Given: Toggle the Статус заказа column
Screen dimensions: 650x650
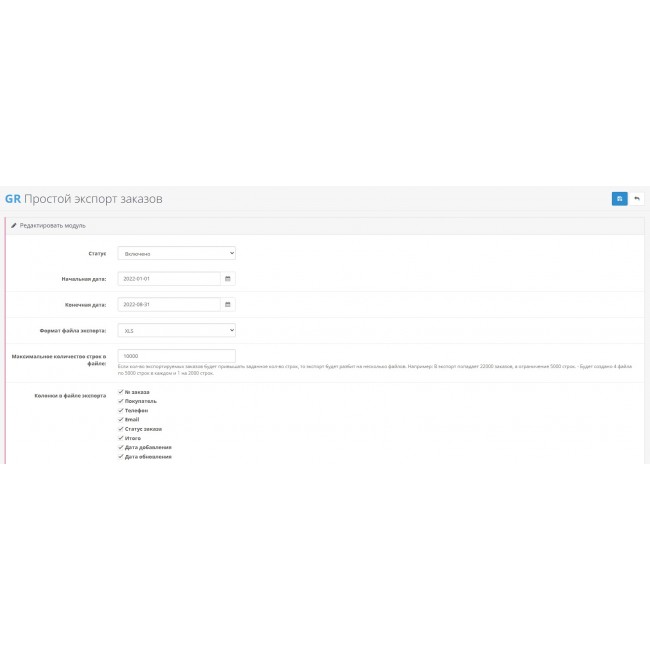Looking at the screenshot, I should pos(120,429).
